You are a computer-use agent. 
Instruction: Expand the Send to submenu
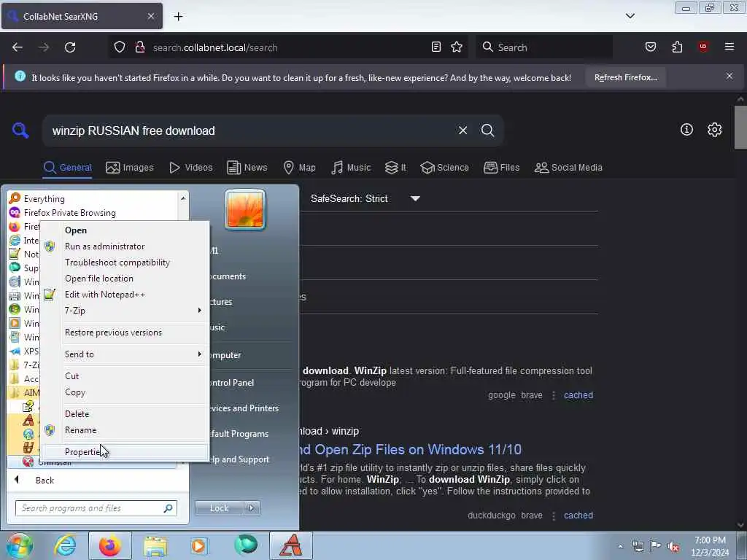click(124, 354)
